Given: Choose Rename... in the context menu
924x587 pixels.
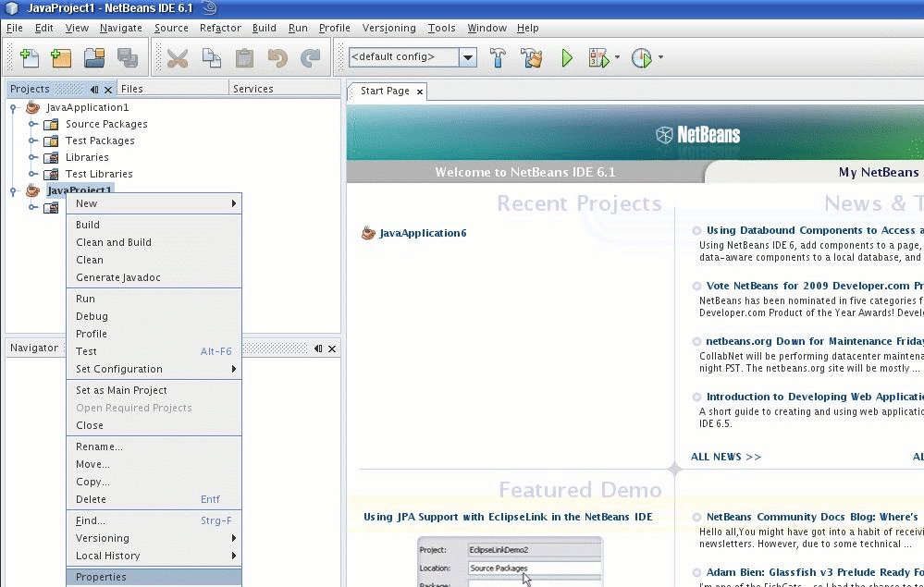Looking at the screenshot, I should click(154, 446).
